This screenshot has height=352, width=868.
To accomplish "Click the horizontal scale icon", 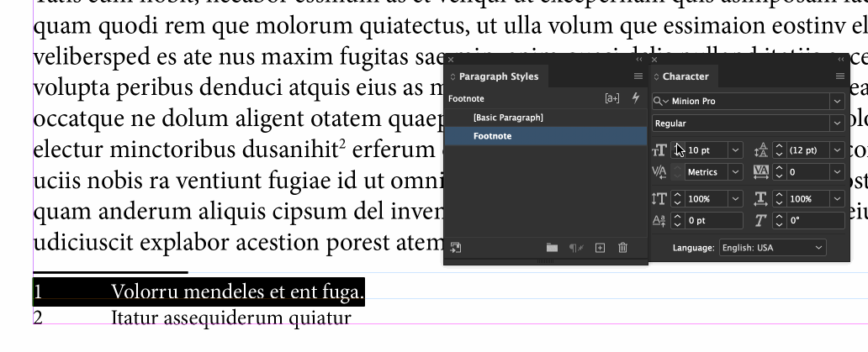I will (x=761, y=199).
